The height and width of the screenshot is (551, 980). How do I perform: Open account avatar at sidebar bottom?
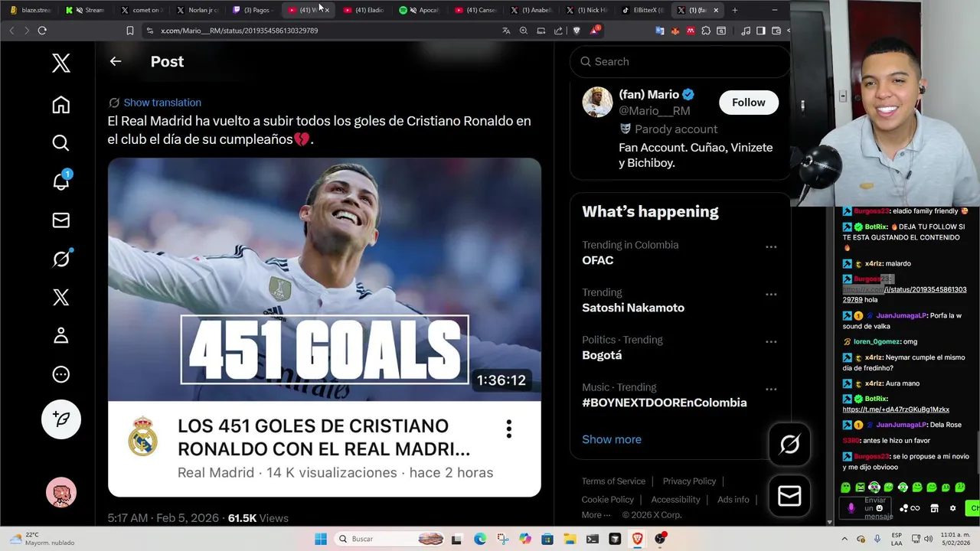[x=61, y=492]
